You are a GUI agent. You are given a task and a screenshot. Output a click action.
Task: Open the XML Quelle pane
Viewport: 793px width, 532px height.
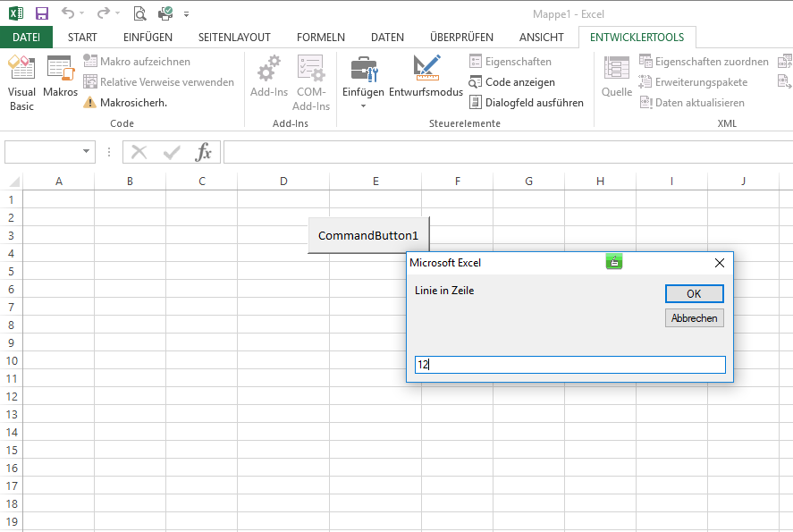(617, 76)
